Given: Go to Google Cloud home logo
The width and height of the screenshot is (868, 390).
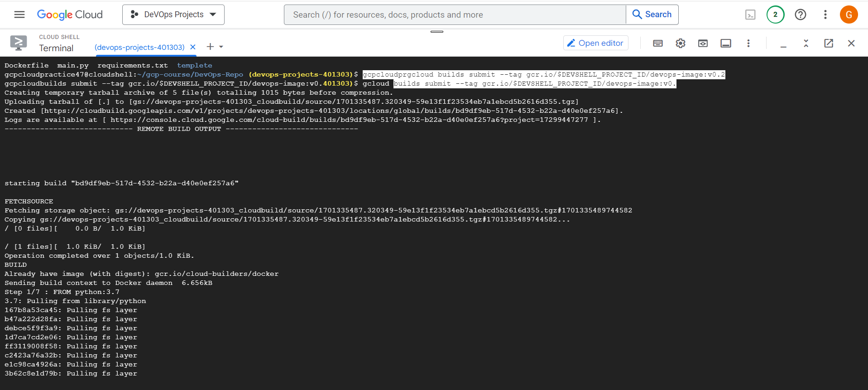Looking at the screenshot, I should click(x=70, y=14).
